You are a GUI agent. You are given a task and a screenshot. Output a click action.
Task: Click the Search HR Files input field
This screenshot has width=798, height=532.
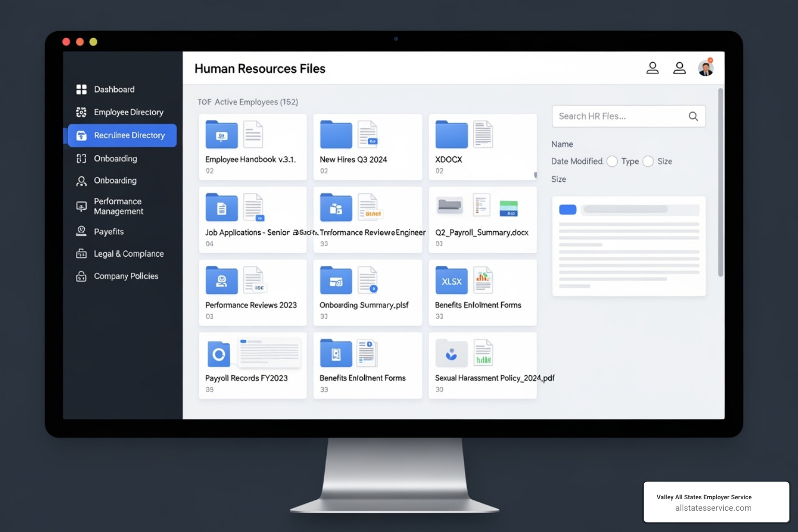coord(621,116)
